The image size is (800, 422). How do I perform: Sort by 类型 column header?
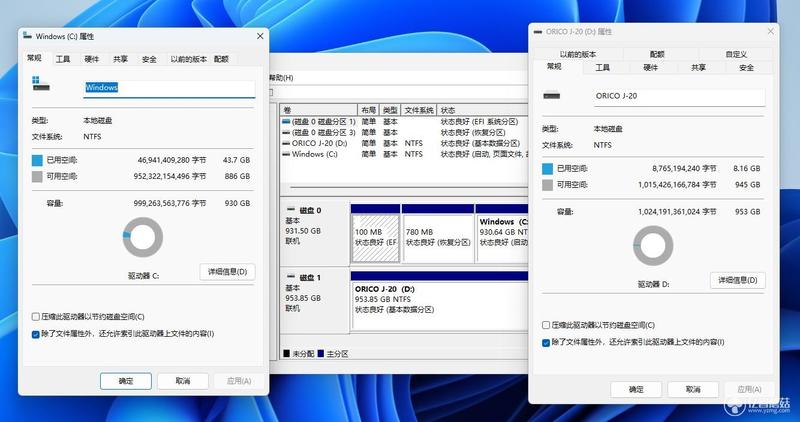390,110
